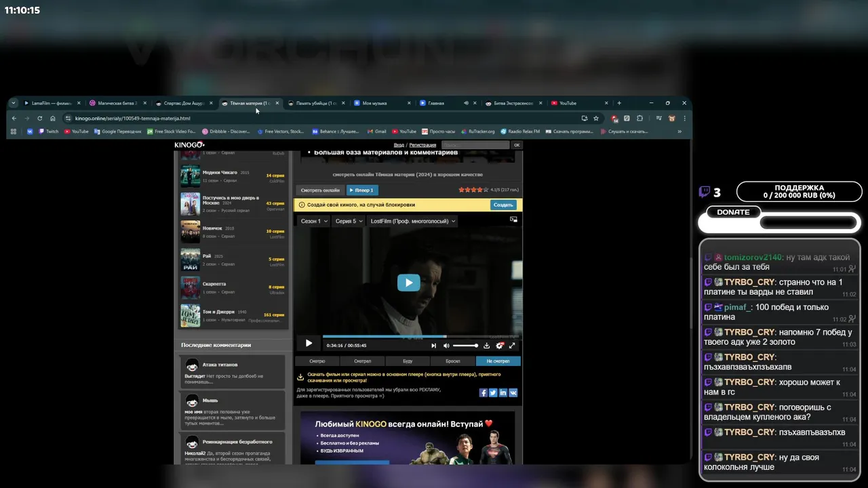The width and height of the screenshot is (868, 488).
Task: Skip to the next episode in the player
Action: [x=433, y=346]
